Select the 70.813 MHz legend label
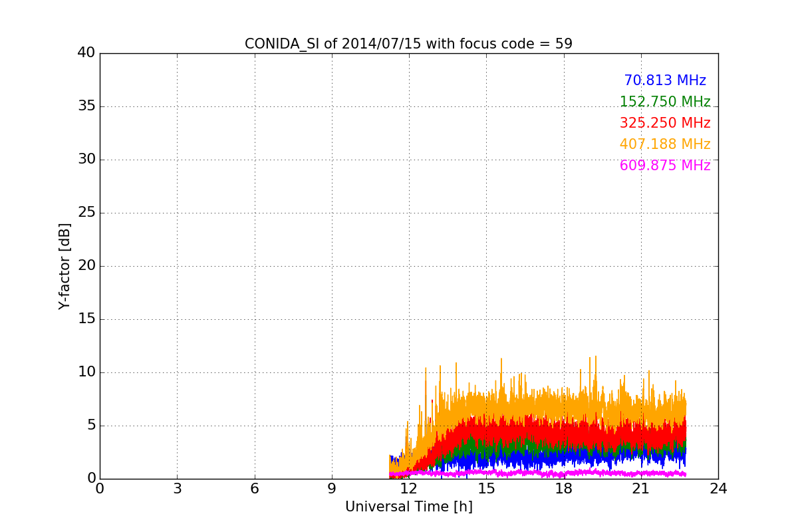 click(665, 80)
